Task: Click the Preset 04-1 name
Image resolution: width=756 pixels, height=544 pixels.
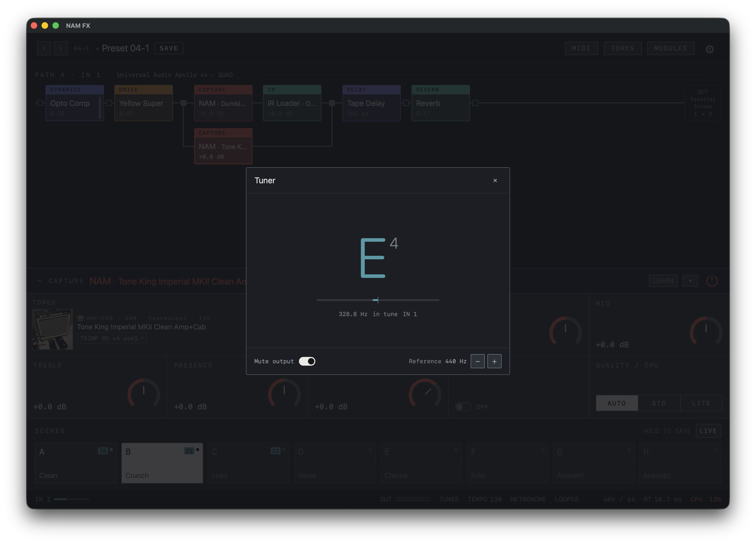Action: tap(125, 48)
